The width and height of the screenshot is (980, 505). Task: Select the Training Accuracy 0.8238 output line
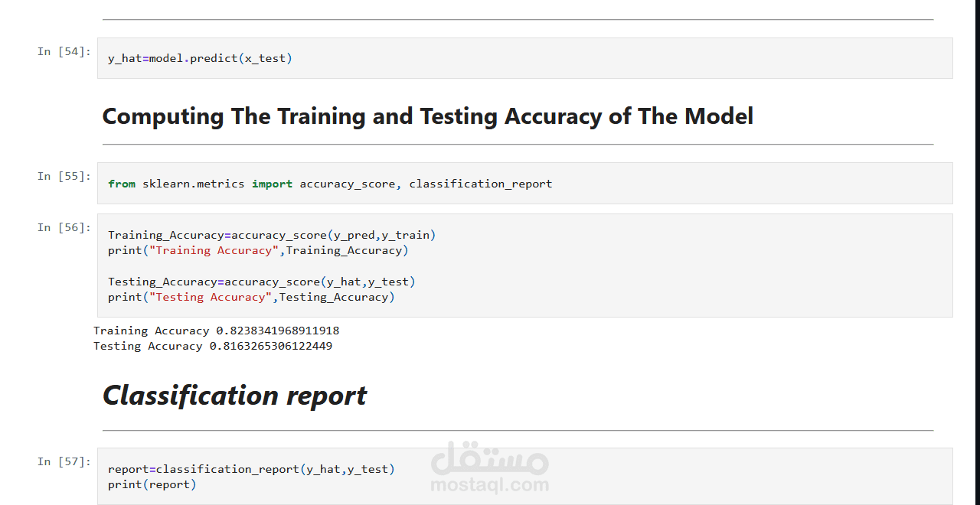pos(216,331)
